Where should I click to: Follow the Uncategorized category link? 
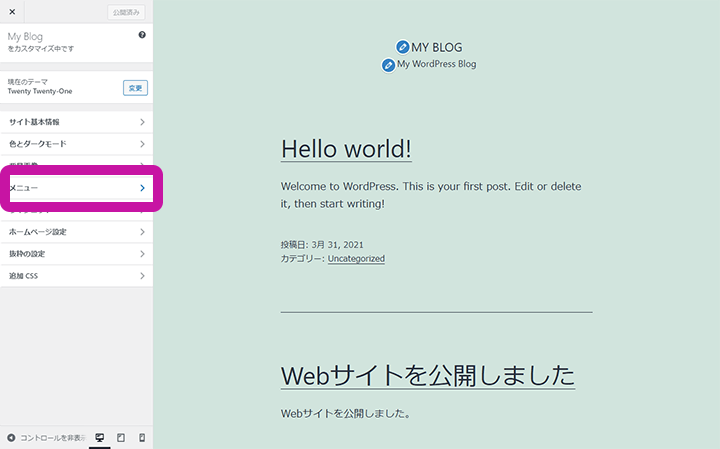356,258
